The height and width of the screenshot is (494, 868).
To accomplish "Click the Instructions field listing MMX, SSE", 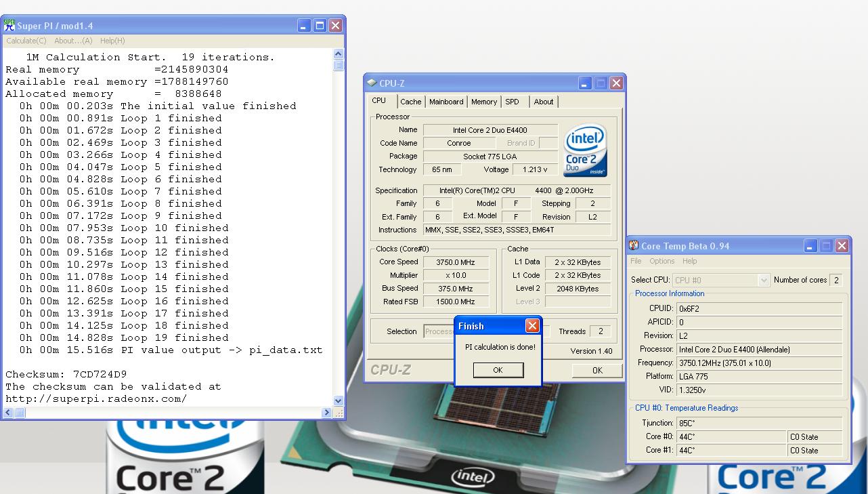I will pos(517,230).
